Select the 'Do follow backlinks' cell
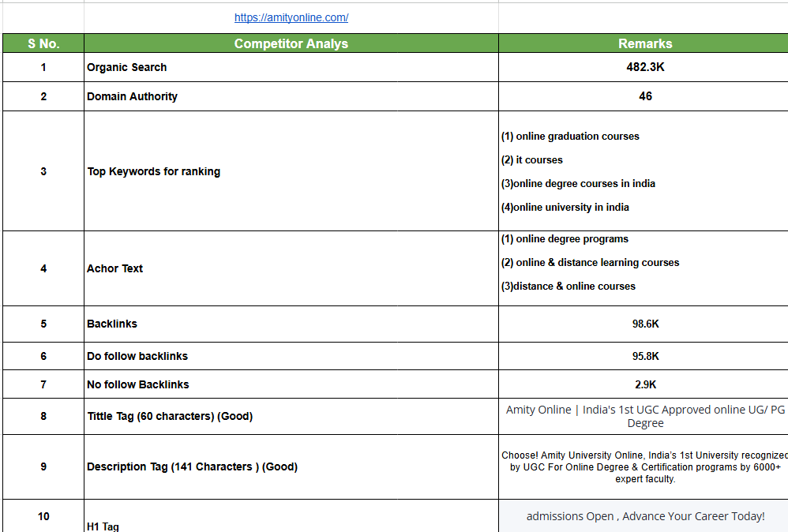Screen dimensions: 788x532 (291, 356)
